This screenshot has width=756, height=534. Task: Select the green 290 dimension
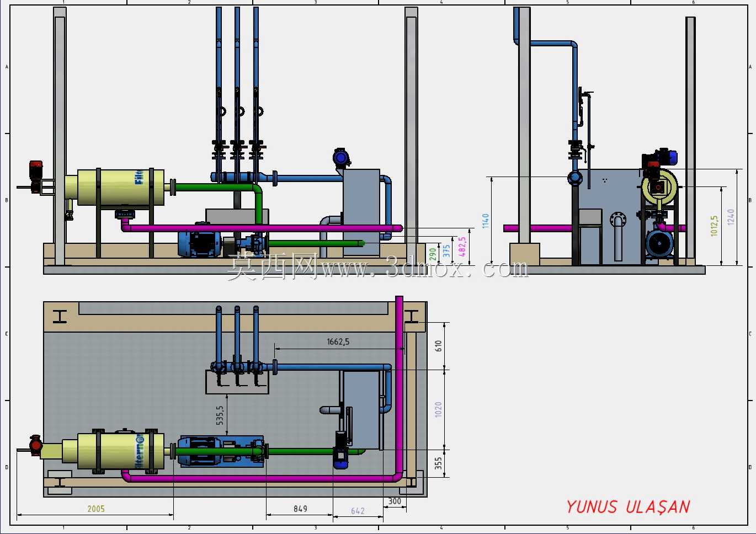click(433, 254)
